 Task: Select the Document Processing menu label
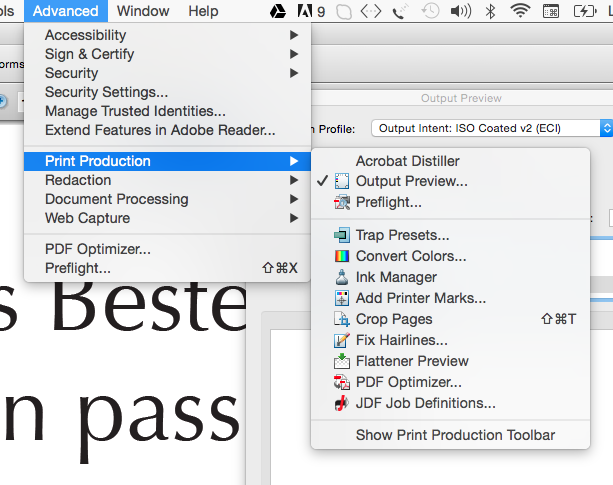click(117, 199)
